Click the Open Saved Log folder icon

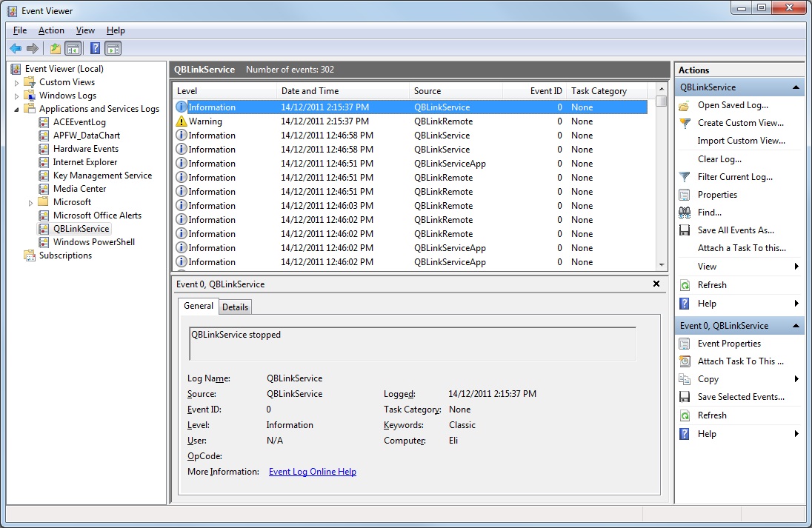pyautogui.click(x=685, y=106)
